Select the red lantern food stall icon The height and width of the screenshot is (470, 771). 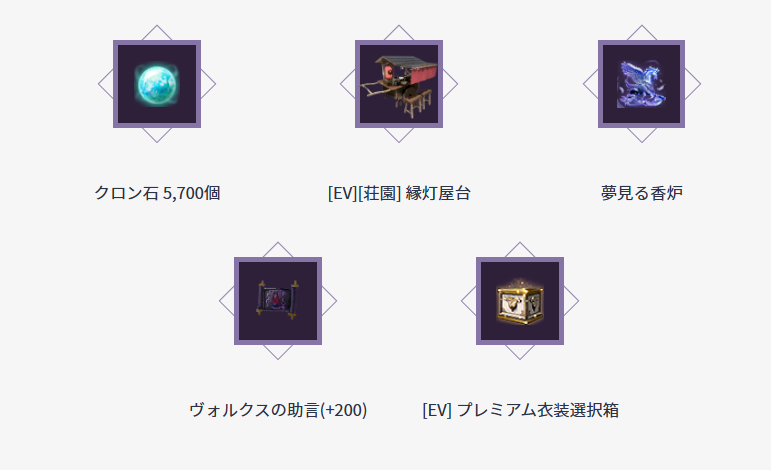pyautogui.click(x=399, y=87)
